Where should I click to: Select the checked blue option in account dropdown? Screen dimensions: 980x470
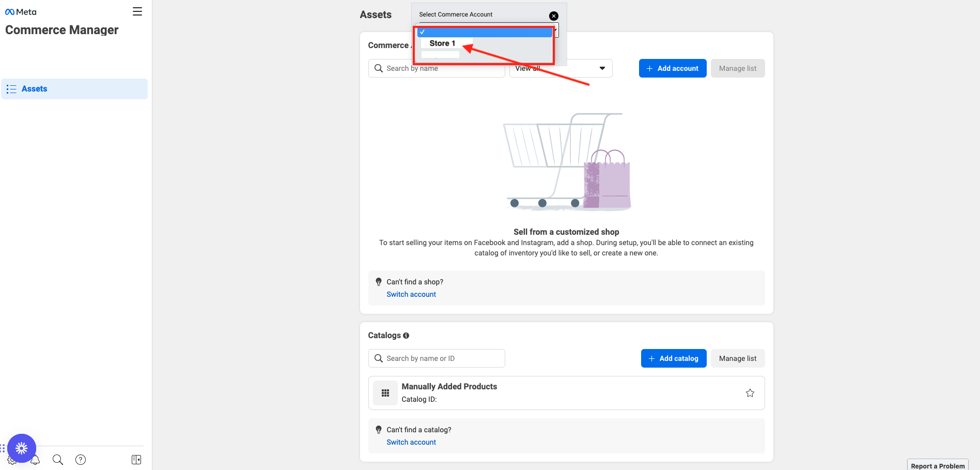[x=485, y=32]
